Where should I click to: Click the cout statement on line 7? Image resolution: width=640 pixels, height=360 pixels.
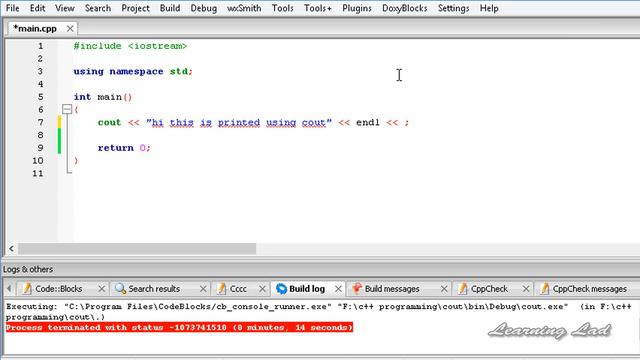point(253,122)
